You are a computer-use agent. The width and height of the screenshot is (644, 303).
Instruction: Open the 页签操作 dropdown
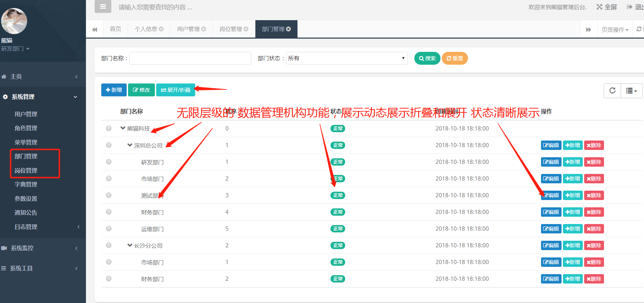click(615, 30)
